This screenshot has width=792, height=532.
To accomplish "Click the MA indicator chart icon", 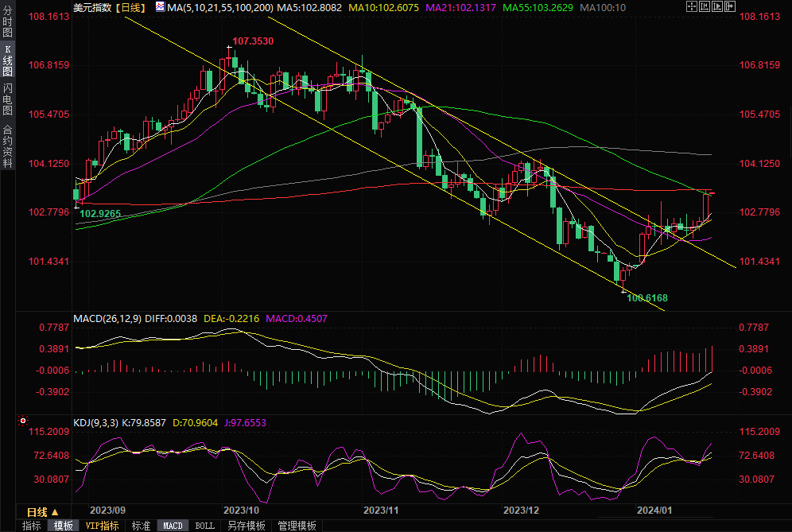I will tap(160, 7).
